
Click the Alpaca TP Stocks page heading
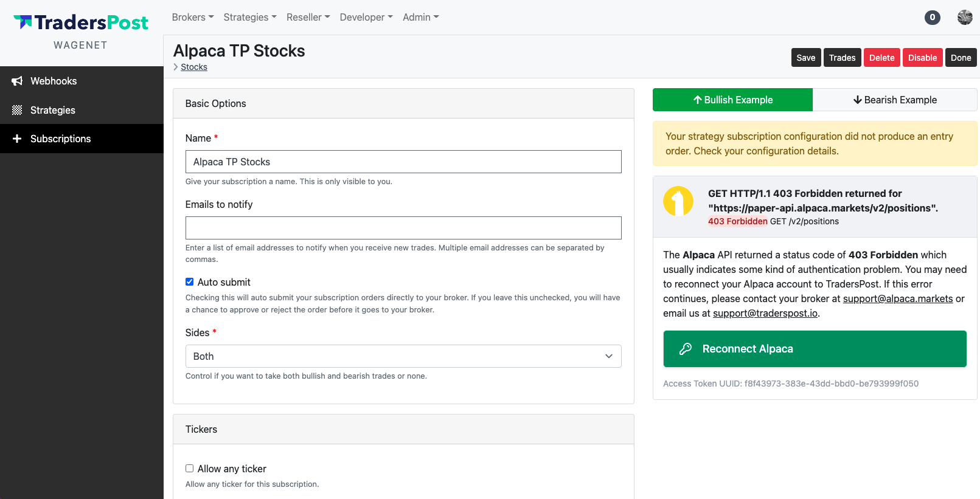239,51
